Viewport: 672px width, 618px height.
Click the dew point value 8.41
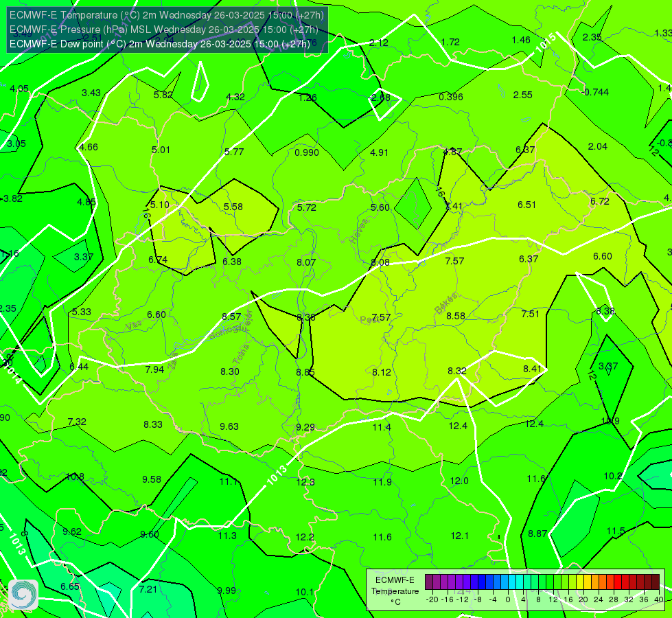533,369
